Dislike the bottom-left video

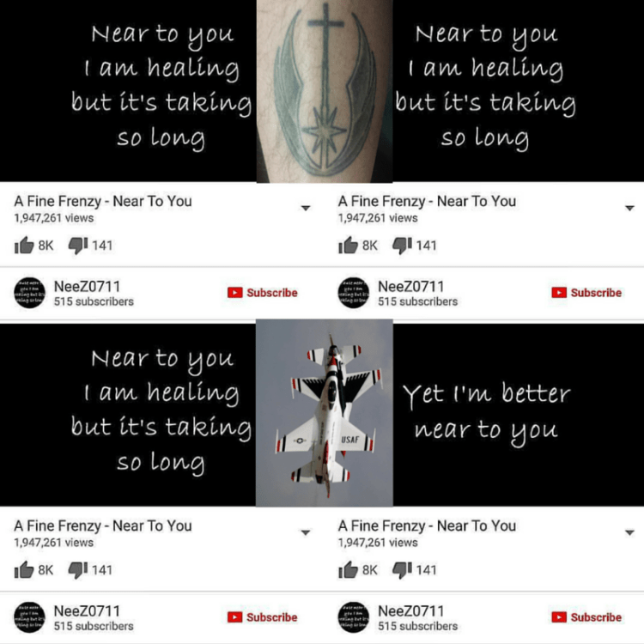coord(78,570)
